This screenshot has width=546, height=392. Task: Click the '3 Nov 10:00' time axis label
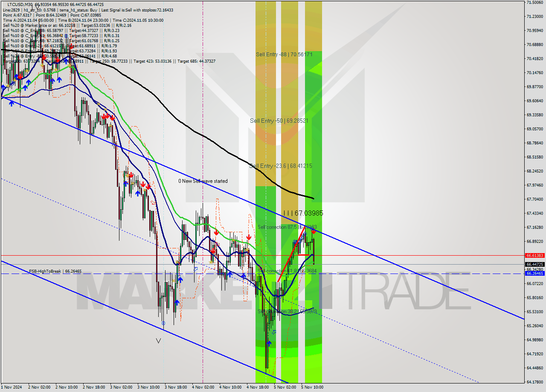[148, 387]
